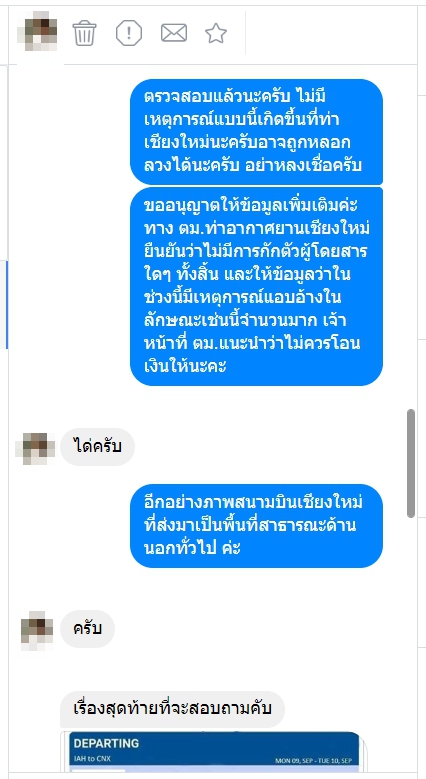Click the "ขออนุญาตให้ข้อมูลเพิ่มเติมค่ะ" message bubble

(x=256, y=286)
